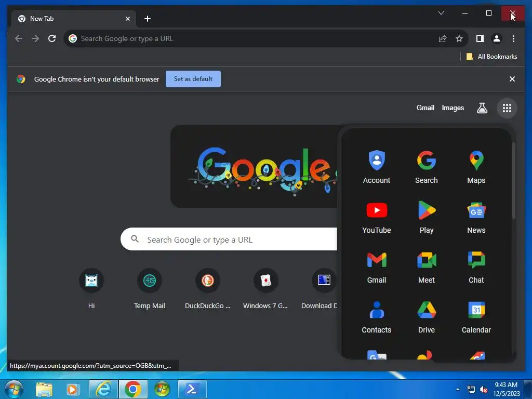532x399 pixels.
Task: Open the Windows 7 G... shortcut
Action: click(265, 289)
